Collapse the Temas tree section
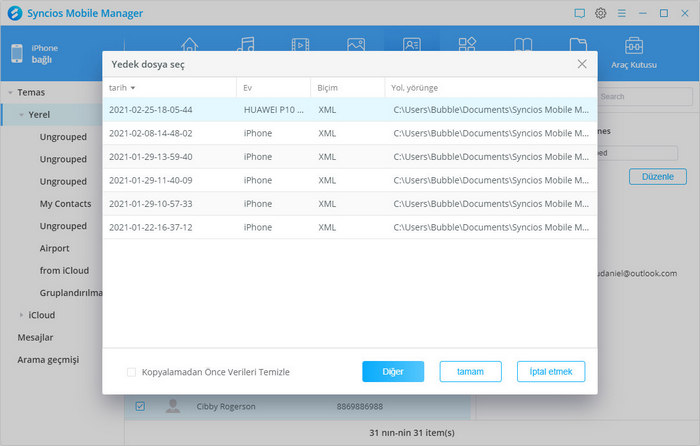The height and width of the screenshot is (446, 700). 10,93
